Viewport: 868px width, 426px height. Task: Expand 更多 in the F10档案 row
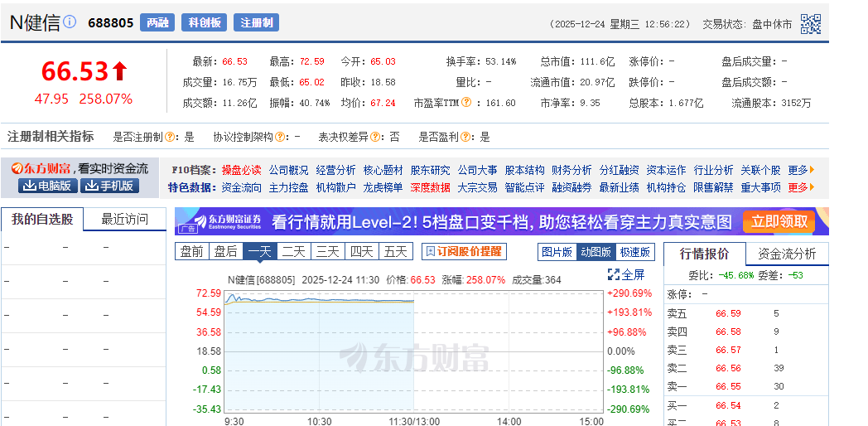coord(800,169)
